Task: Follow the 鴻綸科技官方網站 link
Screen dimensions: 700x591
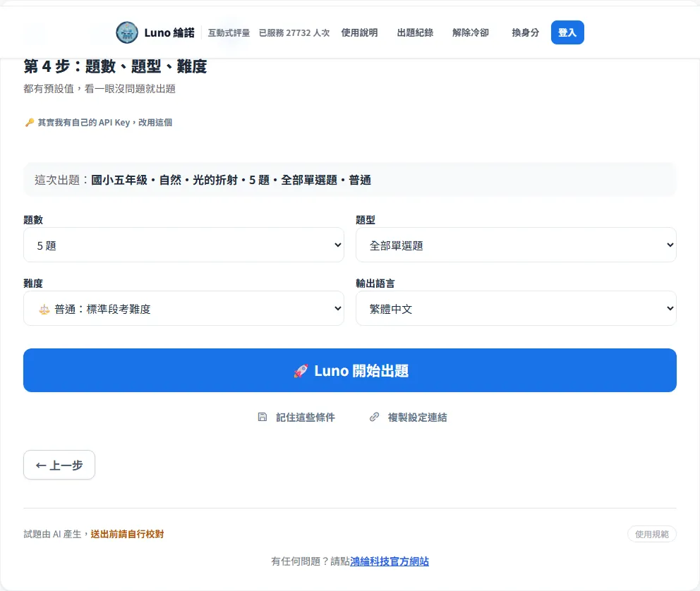Action: 390,561
